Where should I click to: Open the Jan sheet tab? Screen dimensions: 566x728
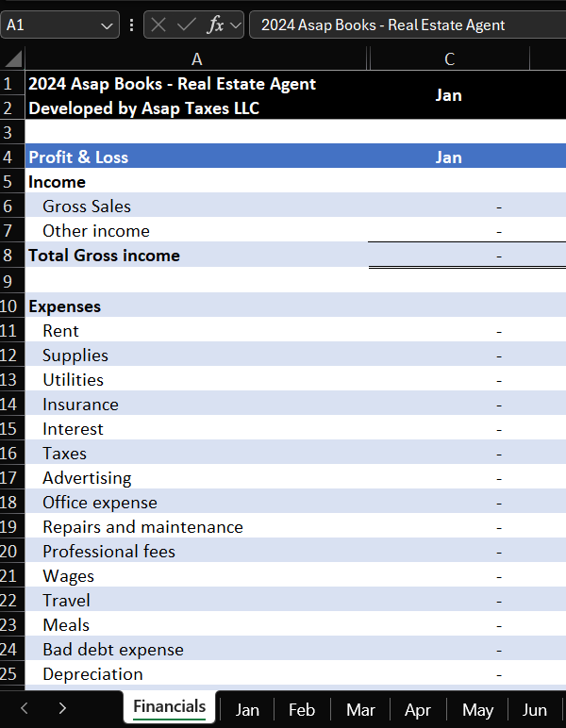(247, 710)
